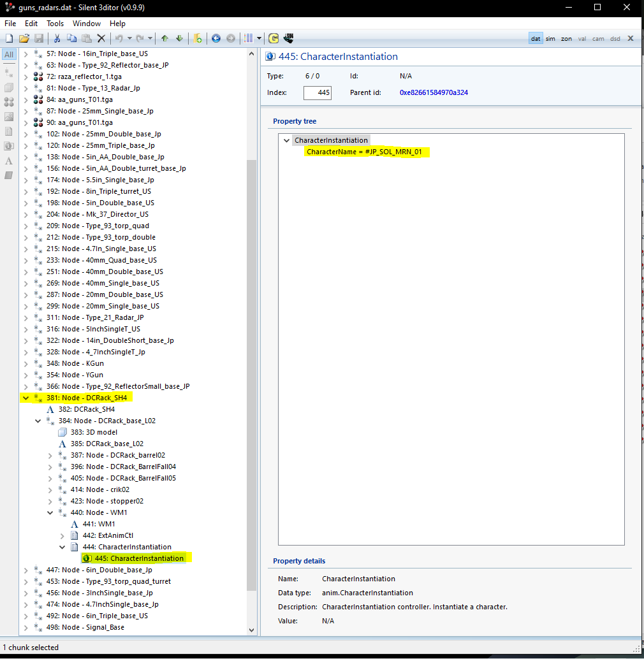Cut the selected chunk with scissors icon

57,39
